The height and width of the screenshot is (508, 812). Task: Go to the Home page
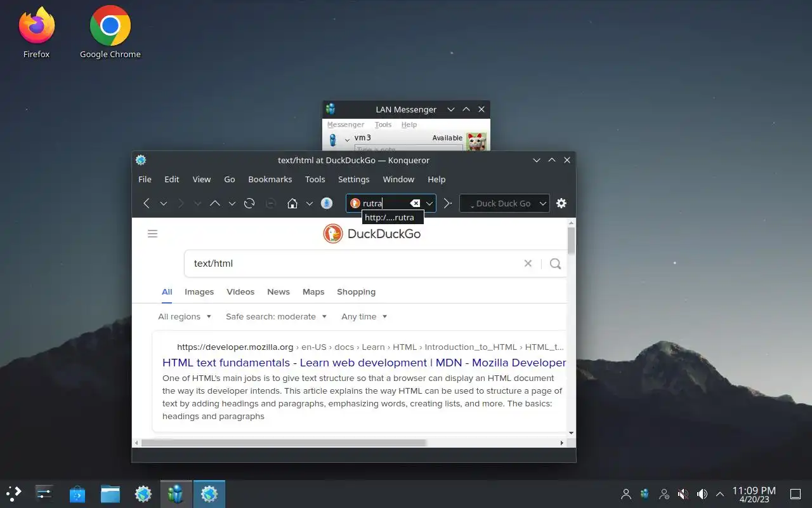point(292,203)
